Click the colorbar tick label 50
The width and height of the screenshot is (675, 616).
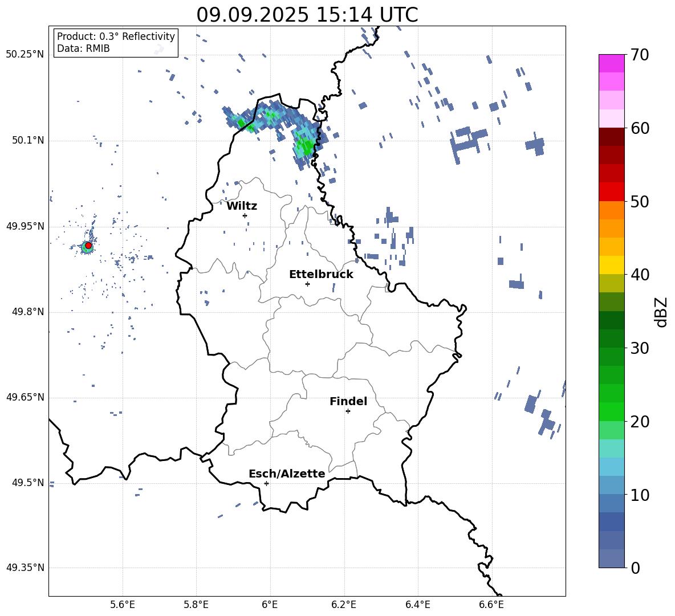pyautogui.click(x=640, y=201)
